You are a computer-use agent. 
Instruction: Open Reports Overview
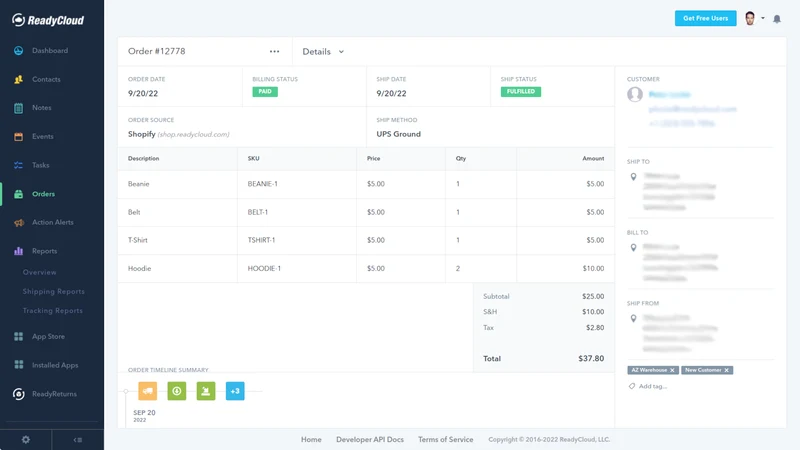[x=40, y=272]
